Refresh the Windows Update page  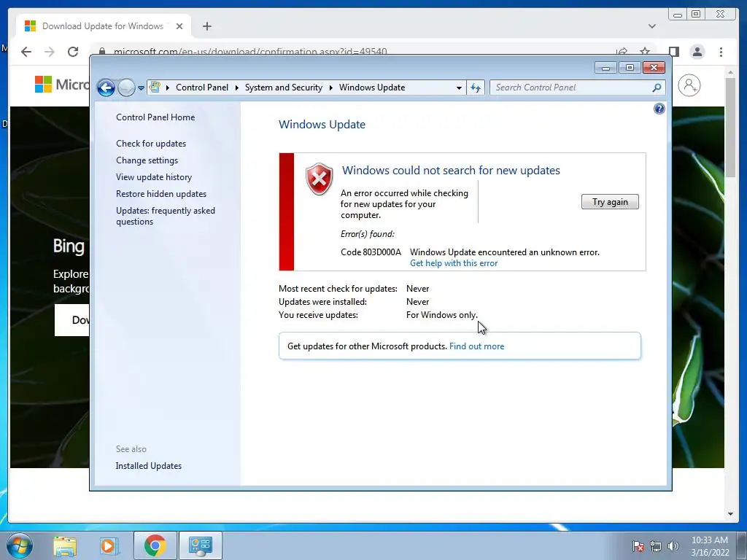coord(476,87)
